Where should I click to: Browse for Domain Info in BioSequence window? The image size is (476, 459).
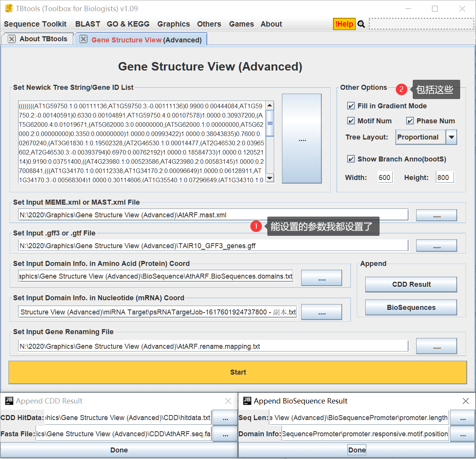click(462, 434)
